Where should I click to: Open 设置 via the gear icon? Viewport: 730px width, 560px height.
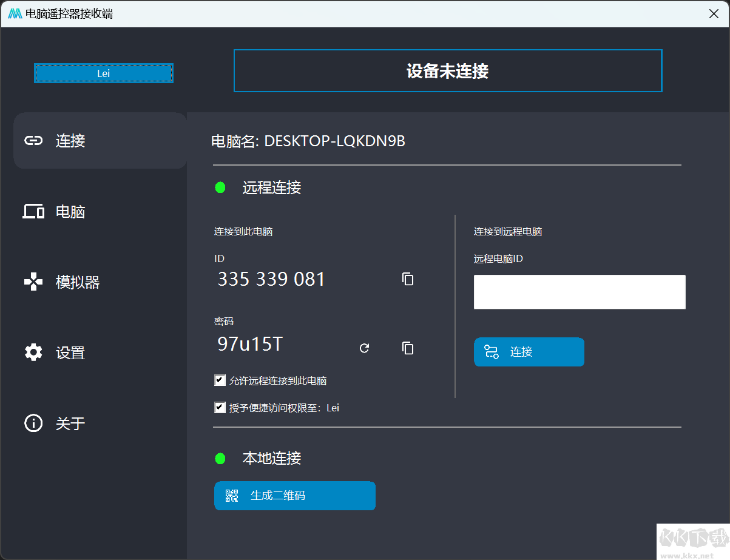coord(34,353)
